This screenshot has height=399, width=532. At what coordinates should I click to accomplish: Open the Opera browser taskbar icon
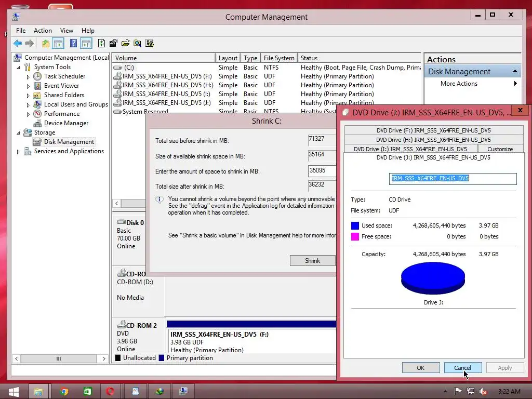point(110,392)
